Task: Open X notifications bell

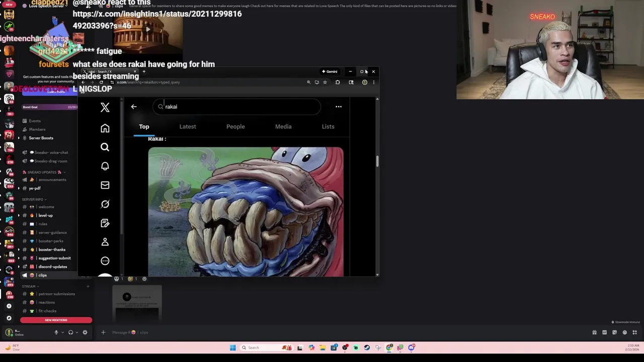Action: click(105, 166)
